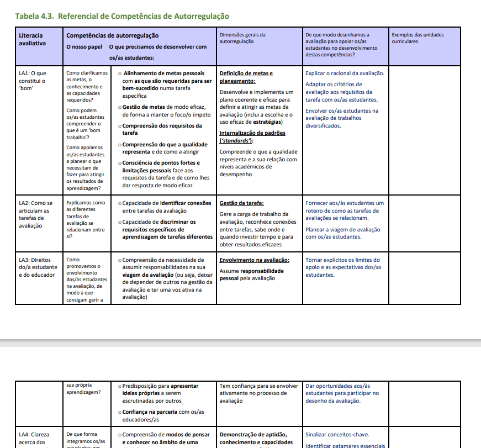Click the 'Gestão de metas' bullet

pyautogui.click(x=165, y=111)
